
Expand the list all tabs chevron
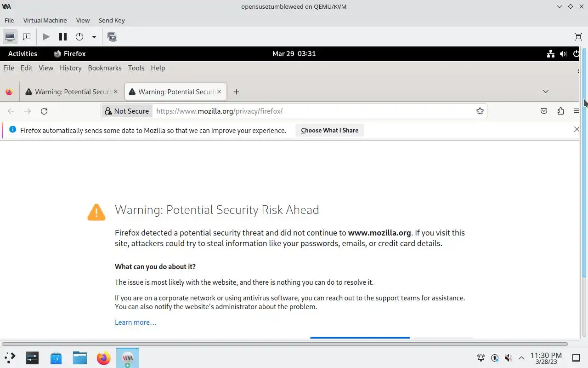(545, 92)
